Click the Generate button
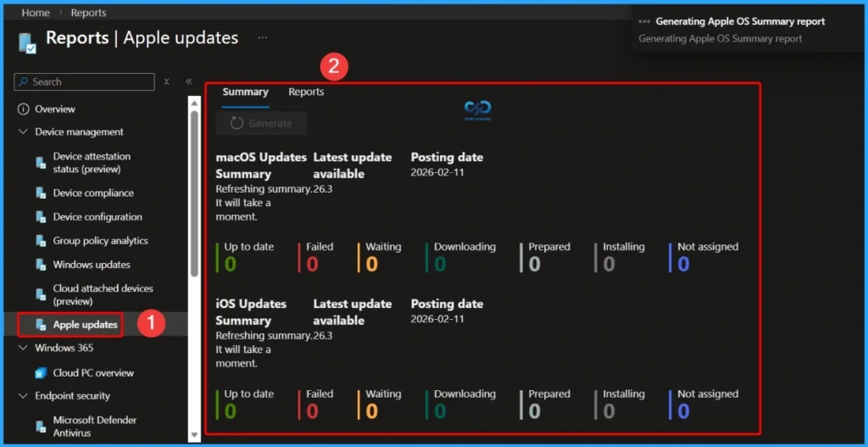The height and width of the screenshot is (447, 868). [261, 123]
